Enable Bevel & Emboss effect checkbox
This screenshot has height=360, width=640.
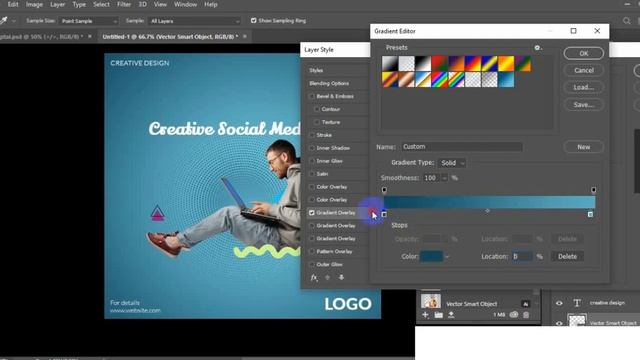tap(312, 96)
